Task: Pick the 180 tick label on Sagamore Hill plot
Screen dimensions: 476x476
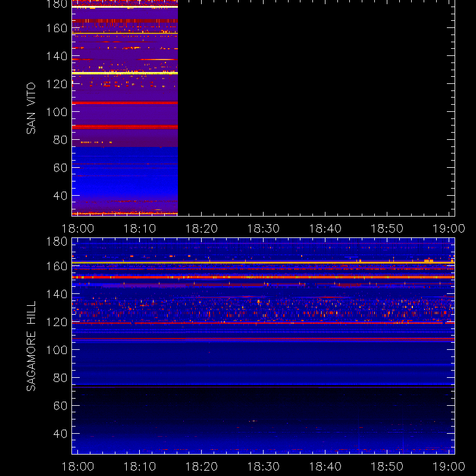Action: (x=57, y=242)
